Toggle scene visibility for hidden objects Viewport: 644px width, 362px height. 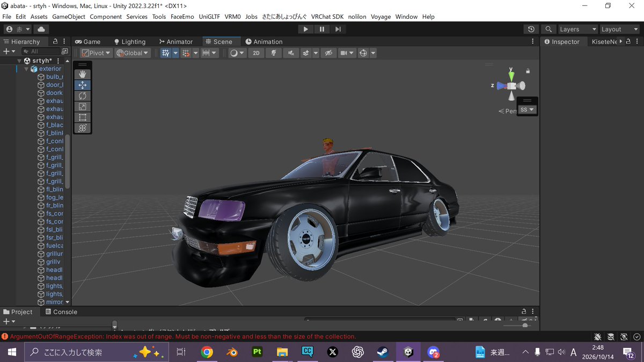(x=330, y=53)
